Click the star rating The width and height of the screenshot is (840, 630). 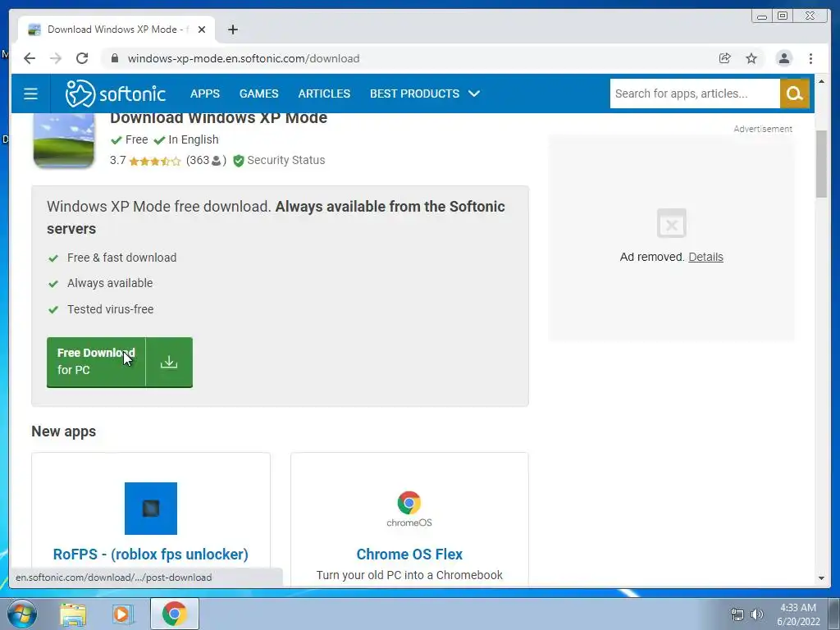click(x=155, y=161)
